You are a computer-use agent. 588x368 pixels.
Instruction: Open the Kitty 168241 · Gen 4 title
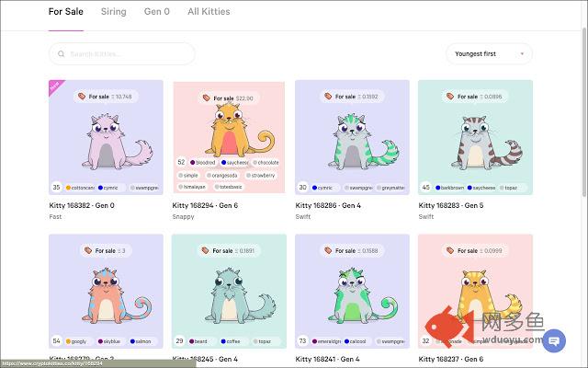point(328,360)
